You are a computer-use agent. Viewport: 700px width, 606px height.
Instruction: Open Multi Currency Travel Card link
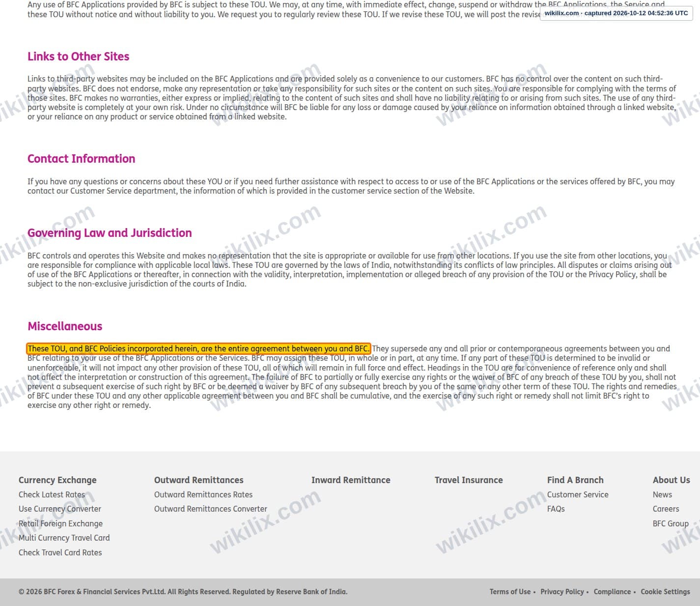pos(64,538)
